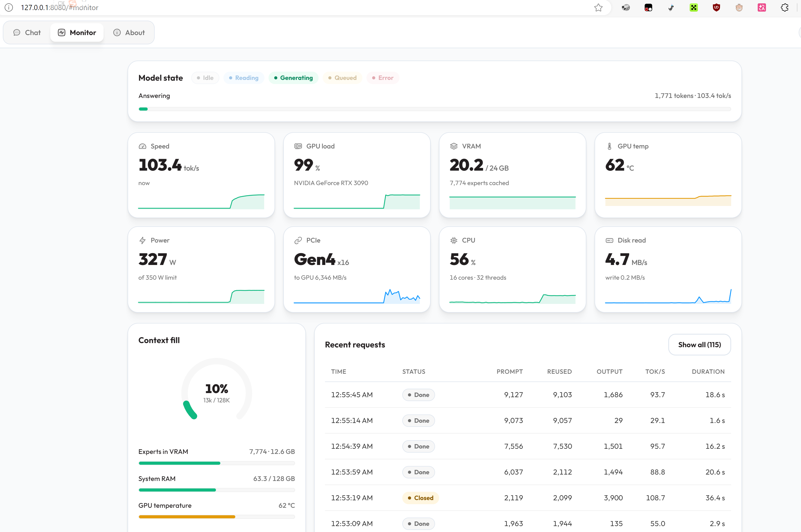Click the Disk read drive icon
Viewport: 801px width, 532px height.
click(x=609, y=240)
